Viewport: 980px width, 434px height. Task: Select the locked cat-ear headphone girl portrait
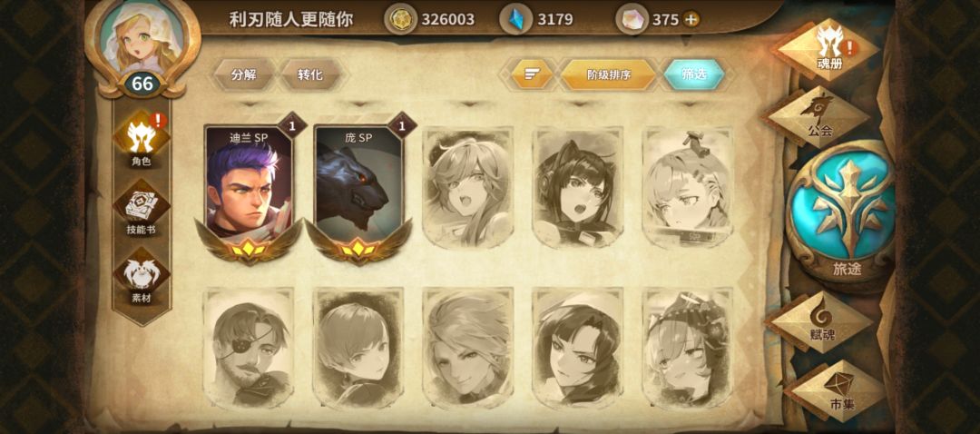tap(577, 188)
